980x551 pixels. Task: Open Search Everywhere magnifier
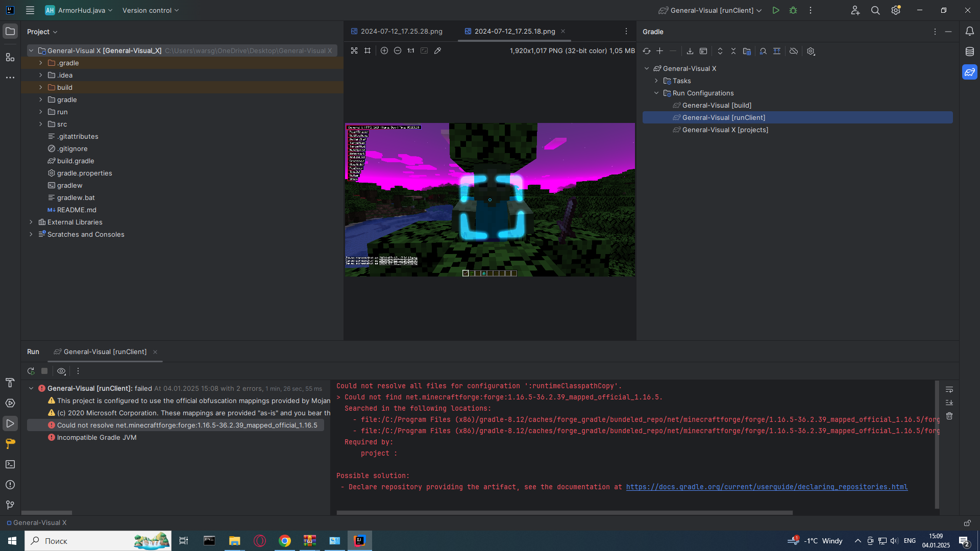(x=875, y=10)
